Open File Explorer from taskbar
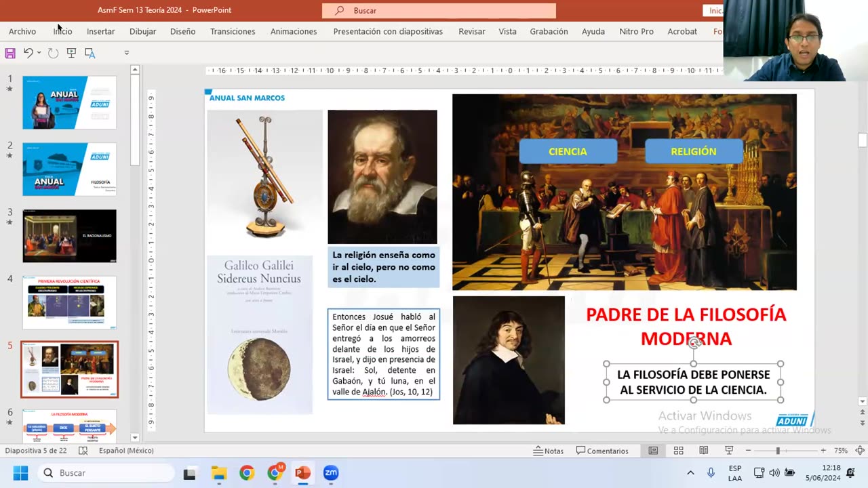868x488 pixels. (x=218, y=473)
